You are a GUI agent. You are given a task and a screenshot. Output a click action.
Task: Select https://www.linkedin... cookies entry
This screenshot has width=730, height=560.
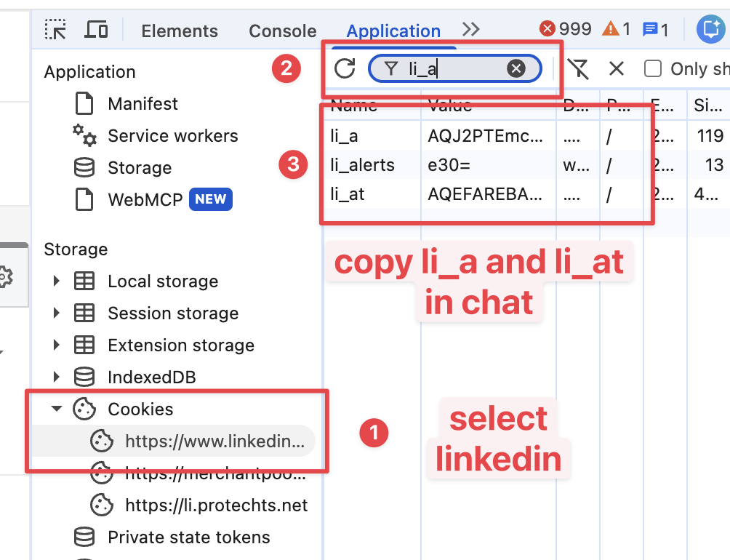pos(214,441)
